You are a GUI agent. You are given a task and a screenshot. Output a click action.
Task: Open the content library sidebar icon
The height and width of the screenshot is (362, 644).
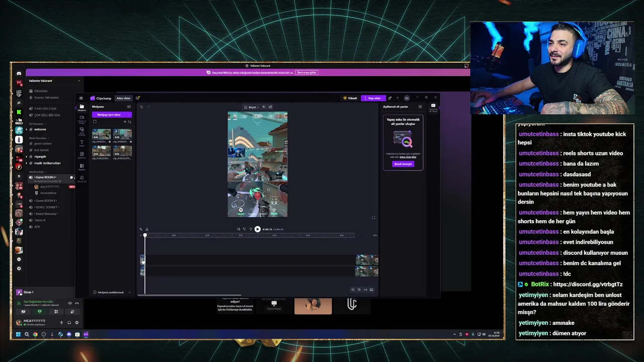(82, 131)
